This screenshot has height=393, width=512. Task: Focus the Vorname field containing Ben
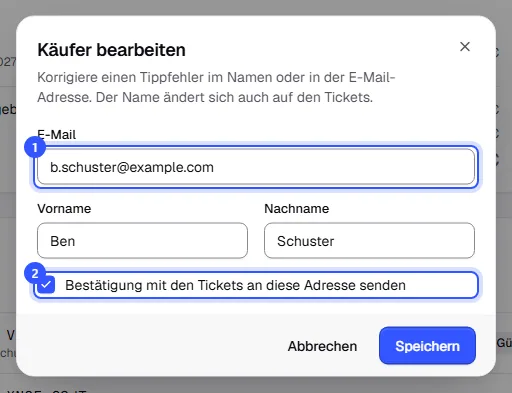[x=142, y=241]
